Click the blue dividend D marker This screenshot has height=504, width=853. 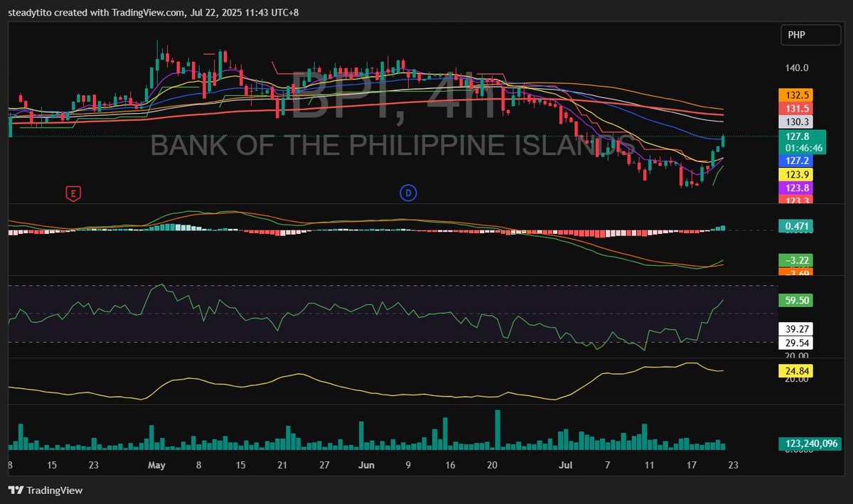tap(407, 192)
